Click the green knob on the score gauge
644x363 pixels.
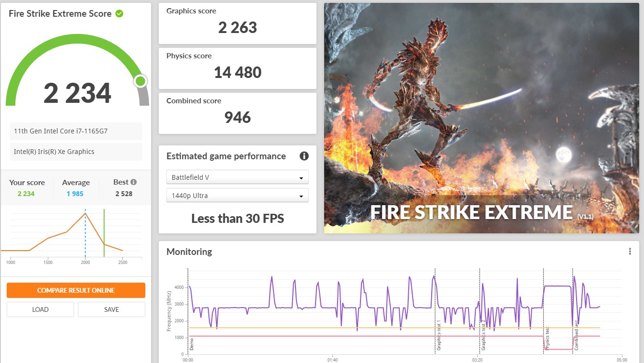140,81
